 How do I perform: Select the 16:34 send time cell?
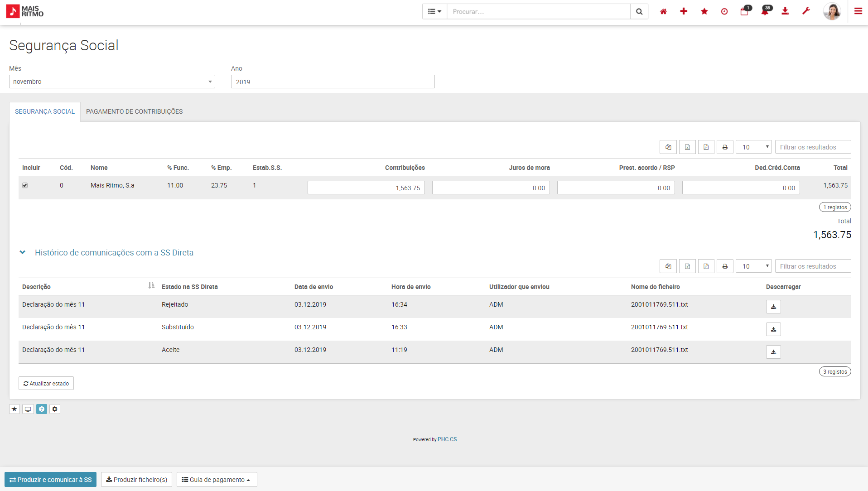399,304
